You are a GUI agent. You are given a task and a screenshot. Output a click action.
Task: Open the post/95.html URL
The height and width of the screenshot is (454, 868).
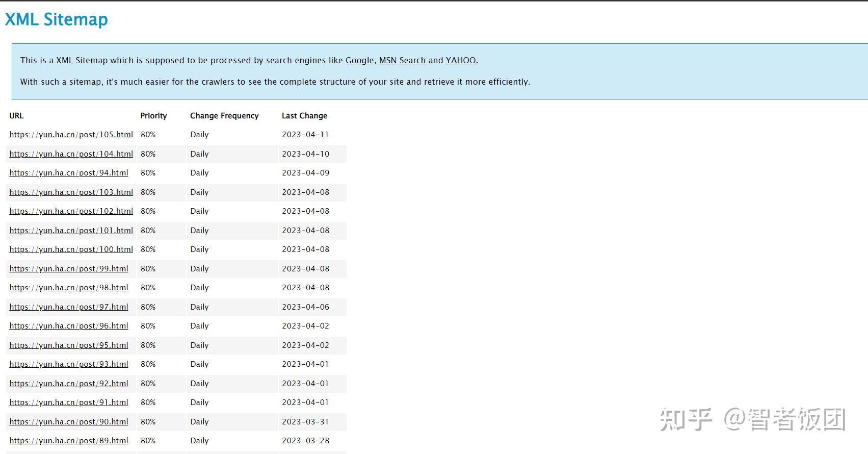pos(69,345)
